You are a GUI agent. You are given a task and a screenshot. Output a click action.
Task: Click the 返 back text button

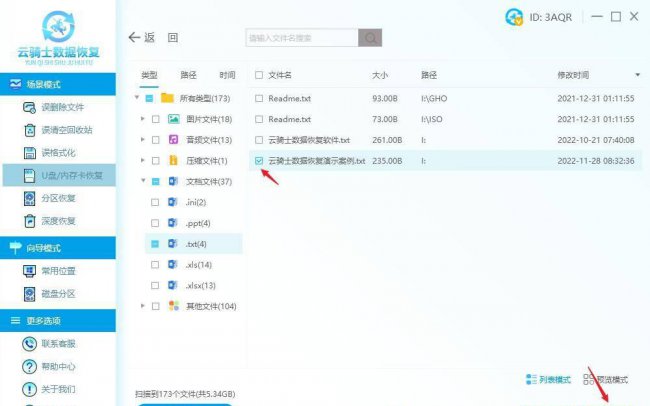click(149, 38)
